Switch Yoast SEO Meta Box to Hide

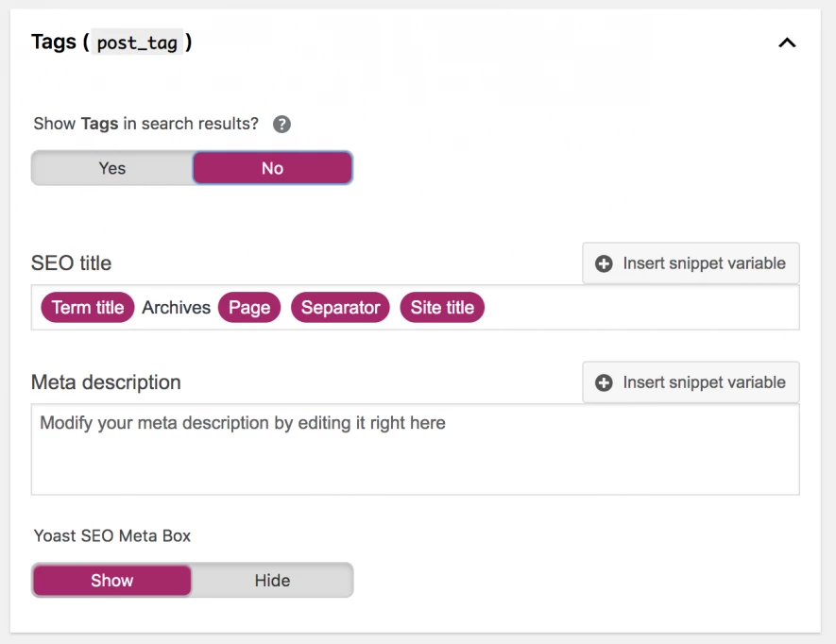pyautogui.click(x=272, y=581)
